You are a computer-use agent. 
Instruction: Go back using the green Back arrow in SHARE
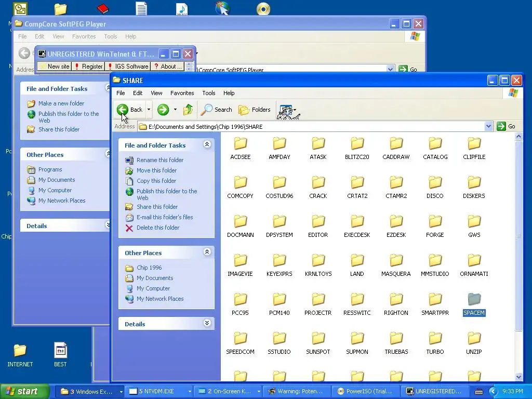tap(129, 110)
